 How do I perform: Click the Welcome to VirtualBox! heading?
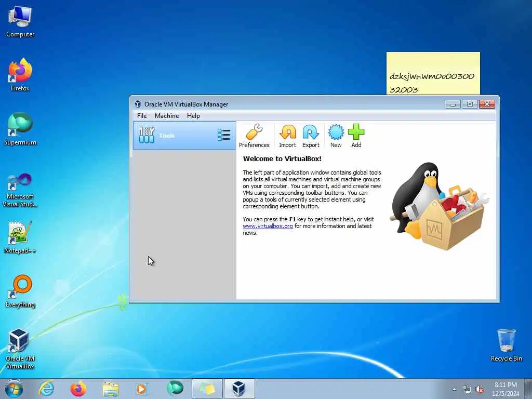(x=282, y=158)
